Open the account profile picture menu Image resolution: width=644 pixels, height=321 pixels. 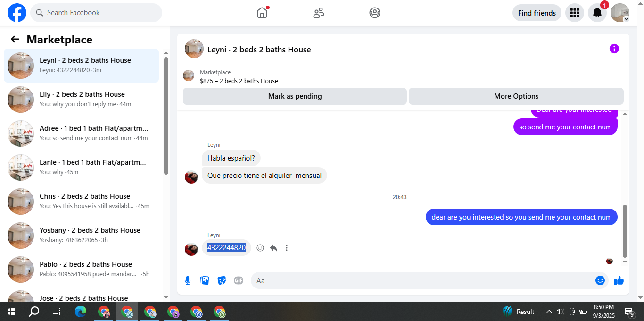coord(620,13)
